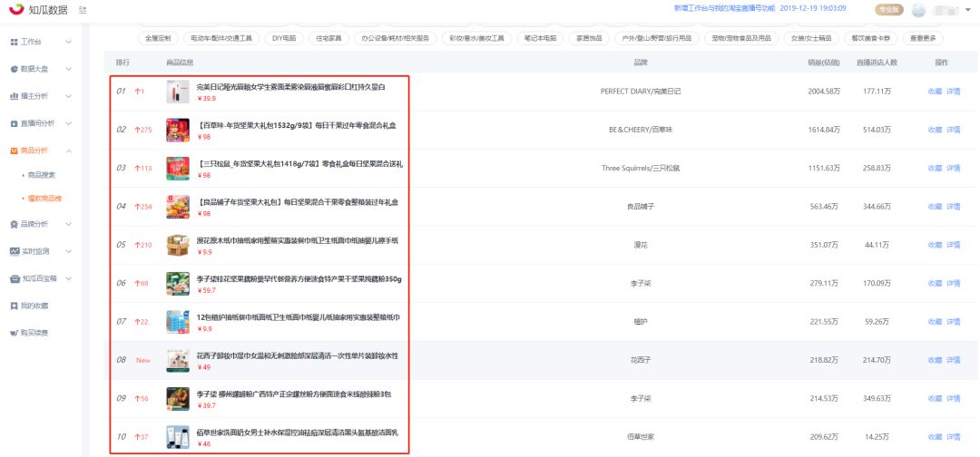Expand the 实时监测 chevron
Screen dimensions: 980x457
point(69,251)
